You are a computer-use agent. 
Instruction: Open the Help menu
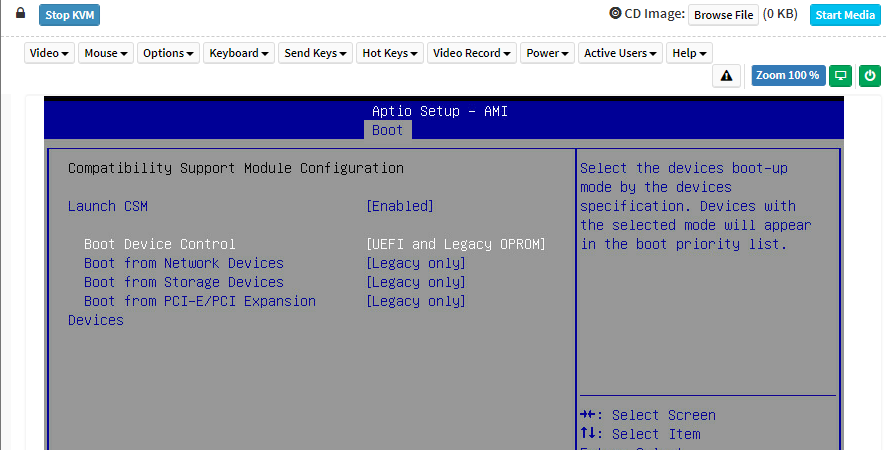coord(689,53)
